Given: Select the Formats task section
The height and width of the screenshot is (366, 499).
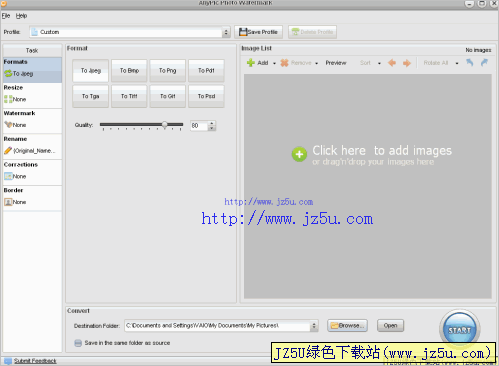Looking at the screenshot, I should pos(32,70).
